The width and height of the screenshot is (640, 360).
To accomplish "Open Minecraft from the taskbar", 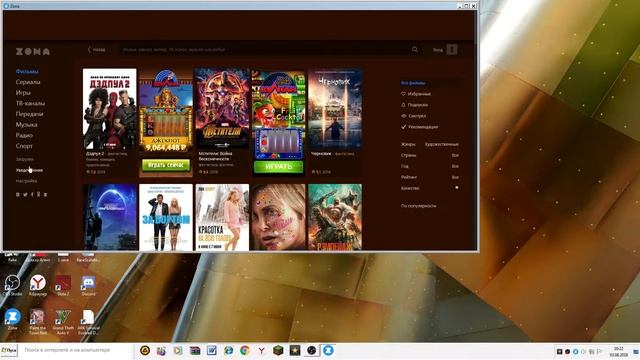I will 278,350.
